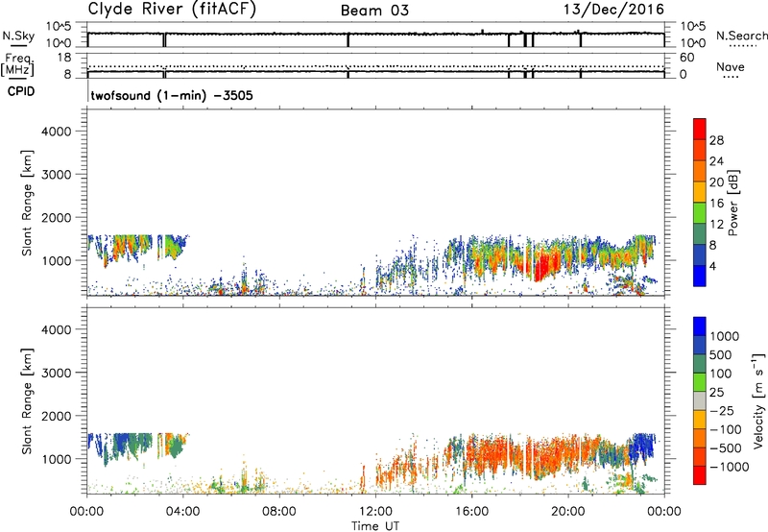Click the "Velocity [m s-1]" colorbar title
This screenshot has height=532, width=768.
pos(758,400)
